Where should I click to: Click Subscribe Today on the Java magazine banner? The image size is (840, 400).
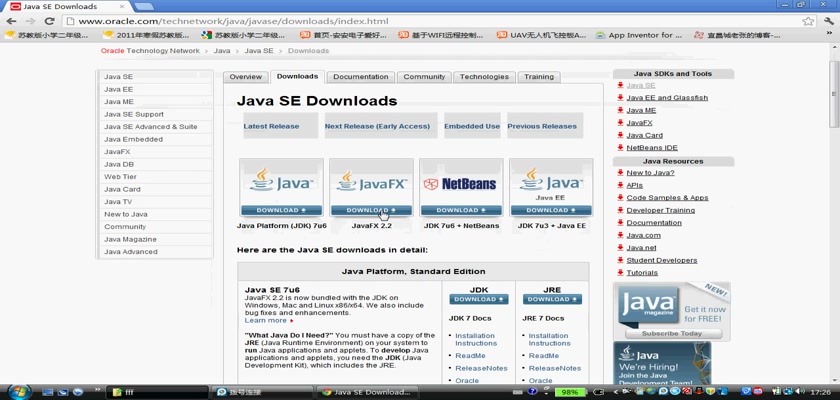(x=673, y=334)
